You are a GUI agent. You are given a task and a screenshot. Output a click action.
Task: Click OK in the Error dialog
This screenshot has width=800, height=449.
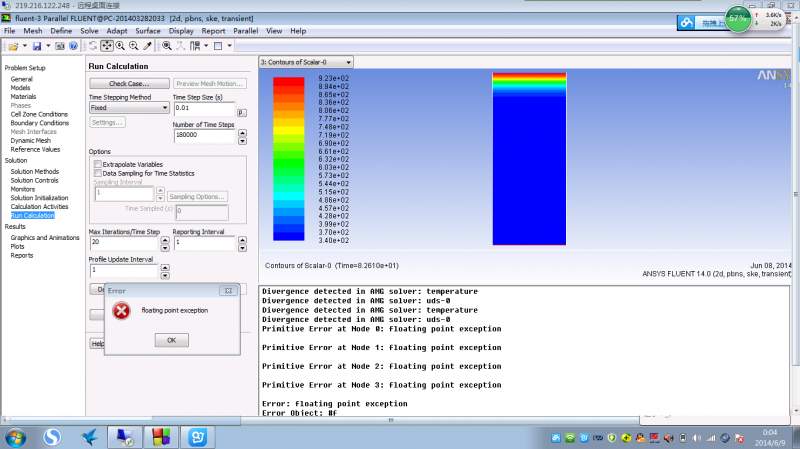[x=171, y=340]
